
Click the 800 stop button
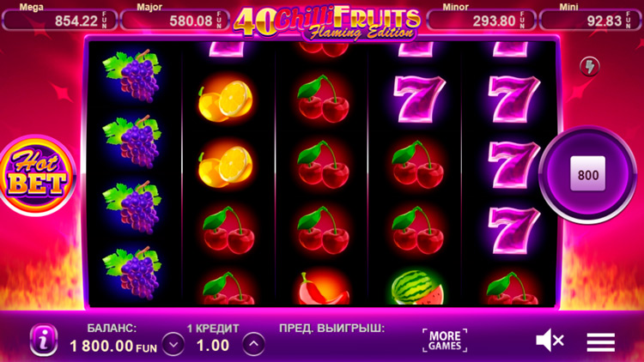pyautogui.click(x=587, y=174)
